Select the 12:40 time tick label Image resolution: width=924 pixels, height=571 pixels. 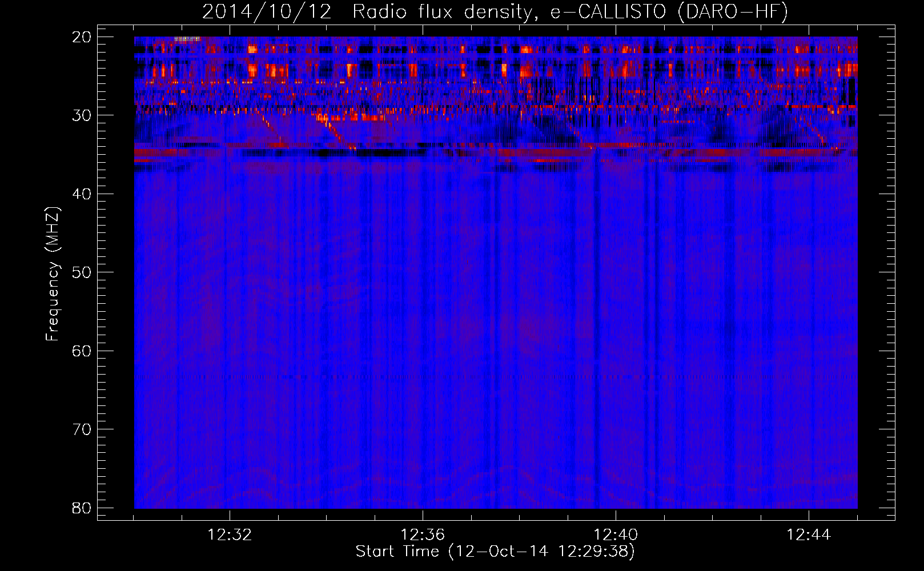click(616, 535)
